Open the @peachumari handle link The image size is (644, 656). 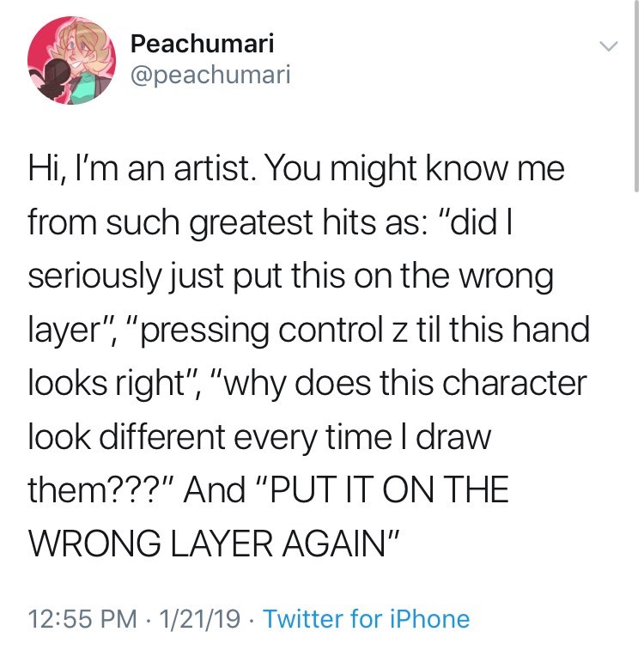click(210, 75)
